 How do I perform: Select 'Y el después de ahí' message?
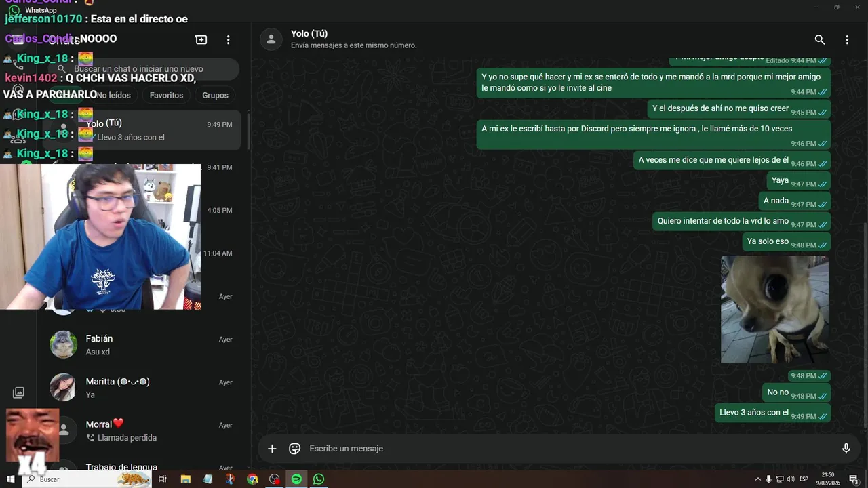(x=738, y=109)
